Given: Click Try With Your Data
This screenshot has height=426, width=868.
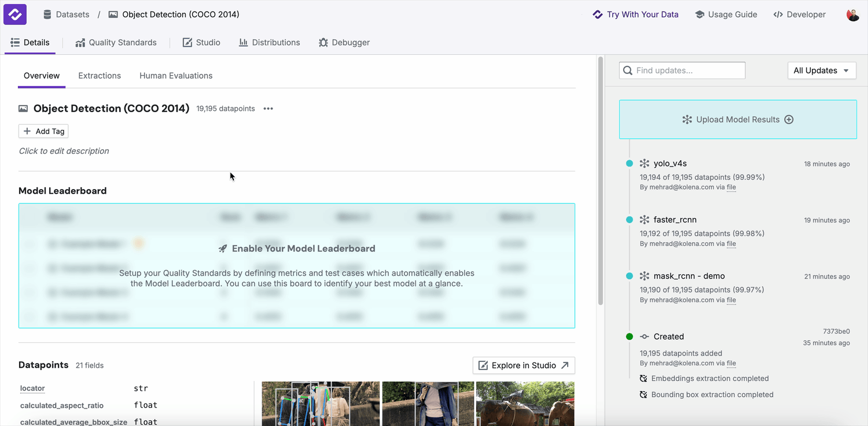Looking at the screenshot, I should (x=635, y=14).
